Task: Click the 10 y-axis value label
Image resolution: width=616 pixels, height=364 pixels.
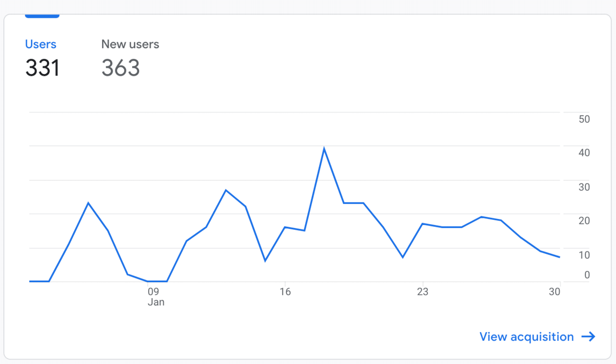Action: point(584,255)
